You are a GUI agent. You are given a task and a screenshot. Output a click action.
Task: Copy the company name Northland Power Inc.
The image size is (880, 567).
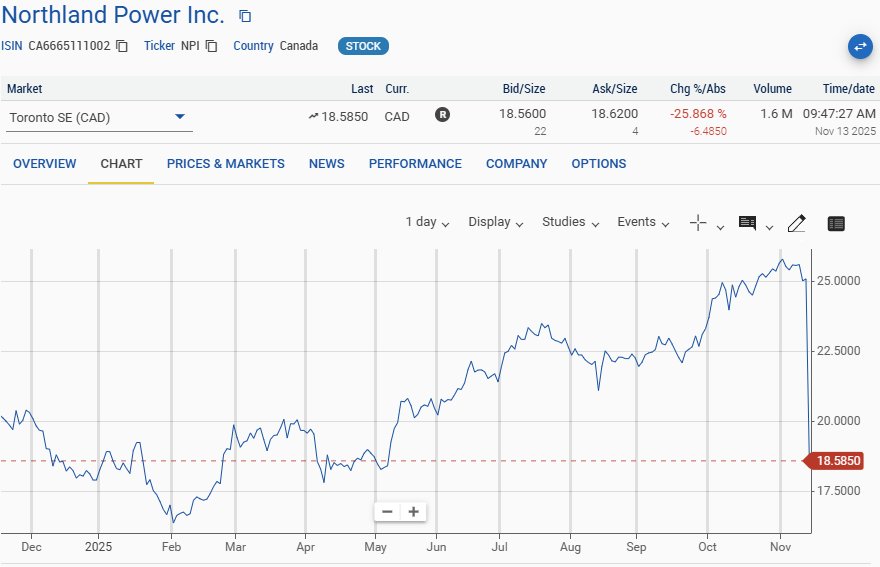245,16
